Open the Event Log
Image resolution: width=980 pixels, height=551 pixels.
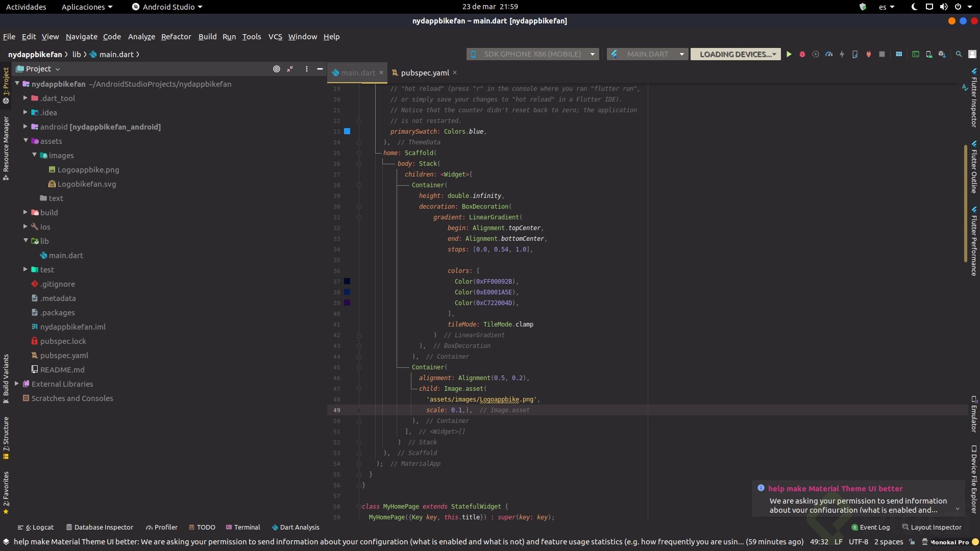pyautogui.click(x=870, y=527)
